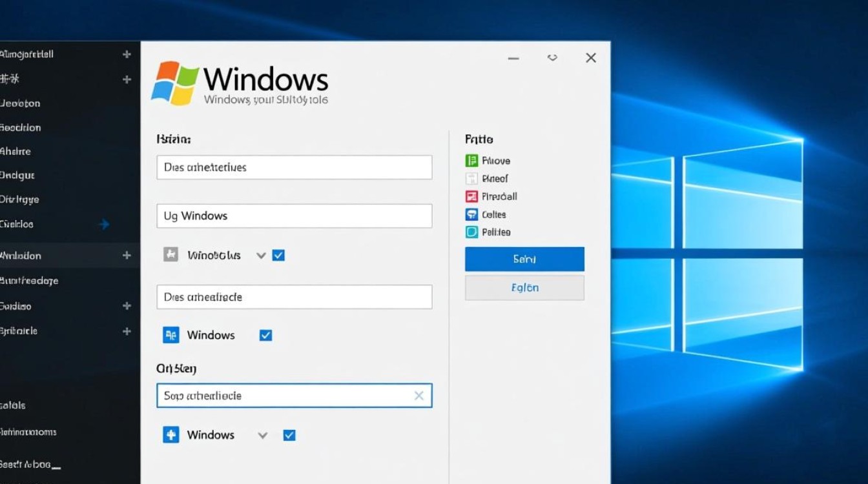Click the red Firewall icon
The image size is (868, 484).
tap(471, 196)
